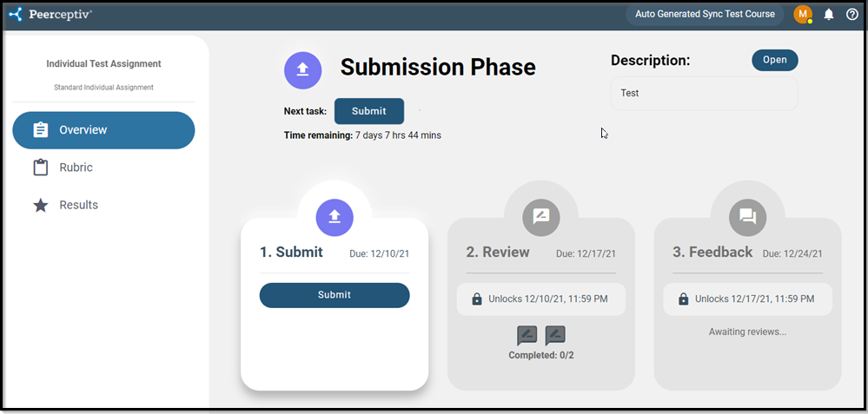Switch to the Rubric sidebar item
This screenshot has height=414, width=868.
tap(76, 168)
